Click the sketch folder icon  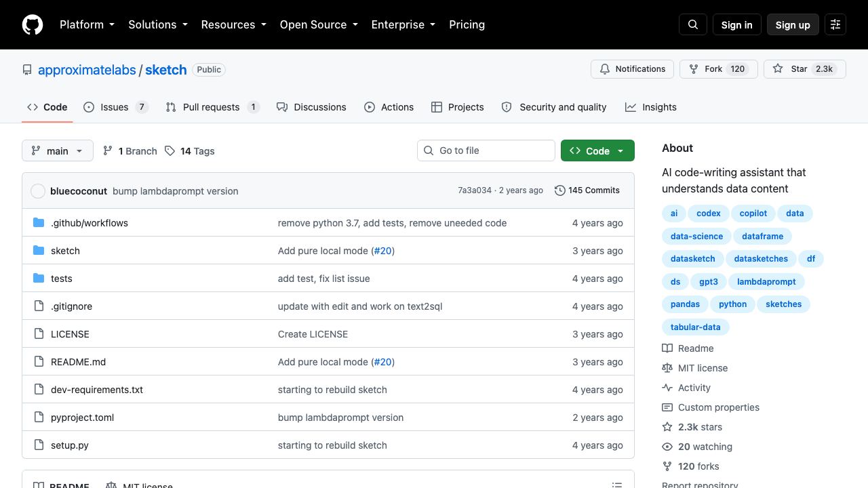click(39, 251)
